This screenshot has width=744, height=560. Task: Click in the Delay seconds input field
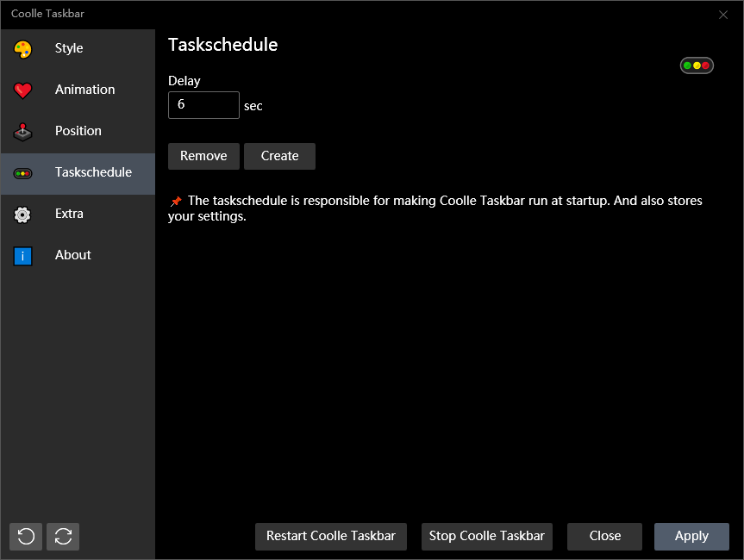pyautogui.click(x=203, y=105)
